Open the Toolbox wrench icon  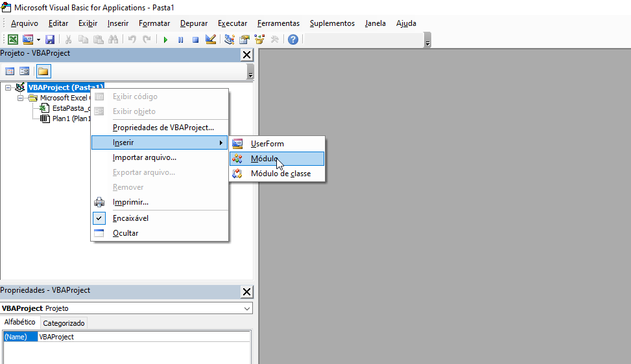pyautogui.click(x=275, y=40)
